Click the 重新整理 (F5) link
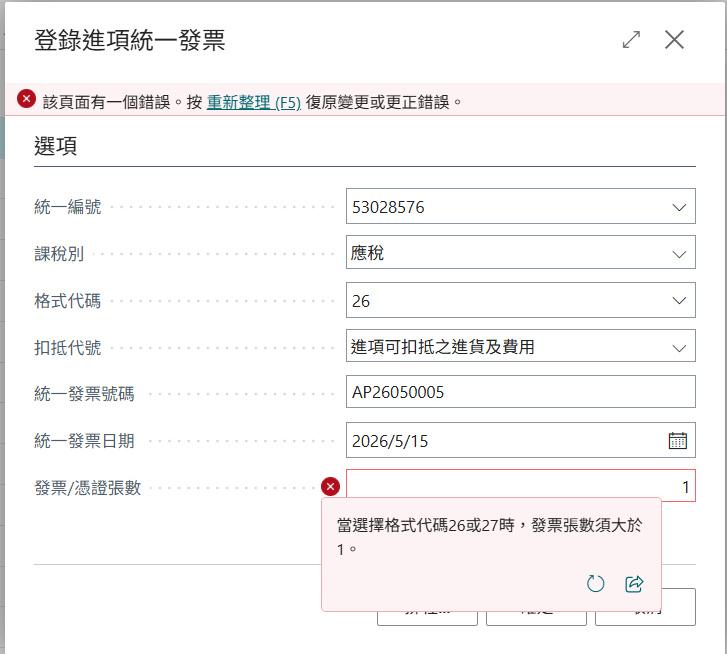Screen dimensions: 727x654 pyautogui.click(x=254, y=102)
